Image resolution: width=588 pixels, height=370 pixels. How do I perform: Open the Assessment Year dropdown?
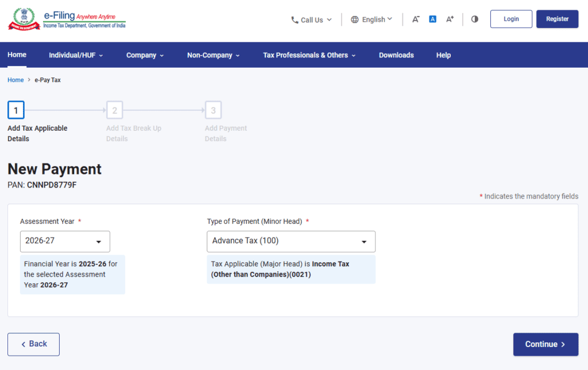pos(65,242)
